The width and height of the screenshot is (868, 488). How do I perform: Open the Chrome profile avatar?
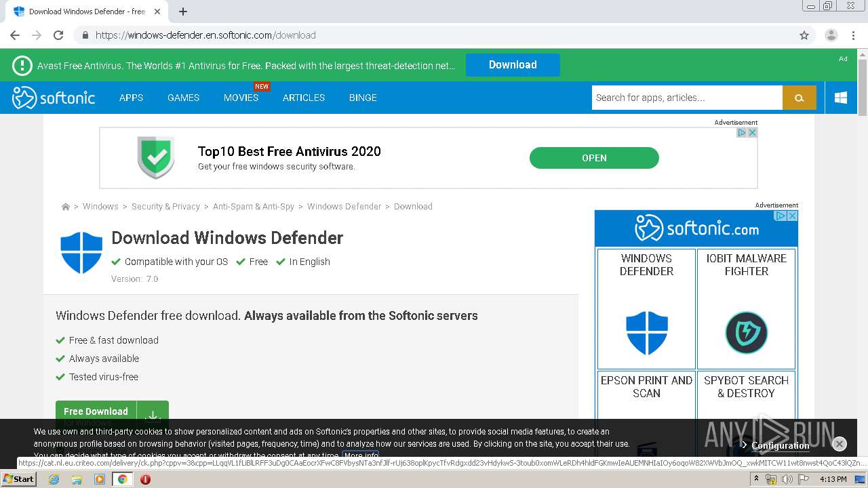pos(831,35)
